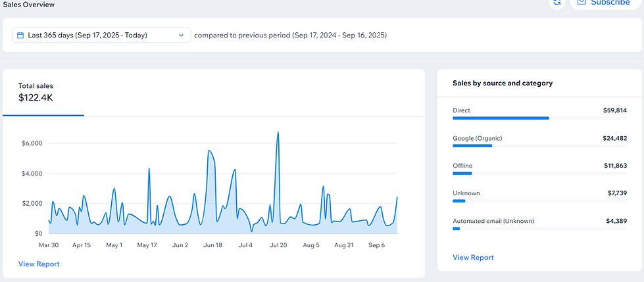This screenshot has width=644, height=282.
Task: Click the Jun 2 x-axis label
Action: coord(180,245)
